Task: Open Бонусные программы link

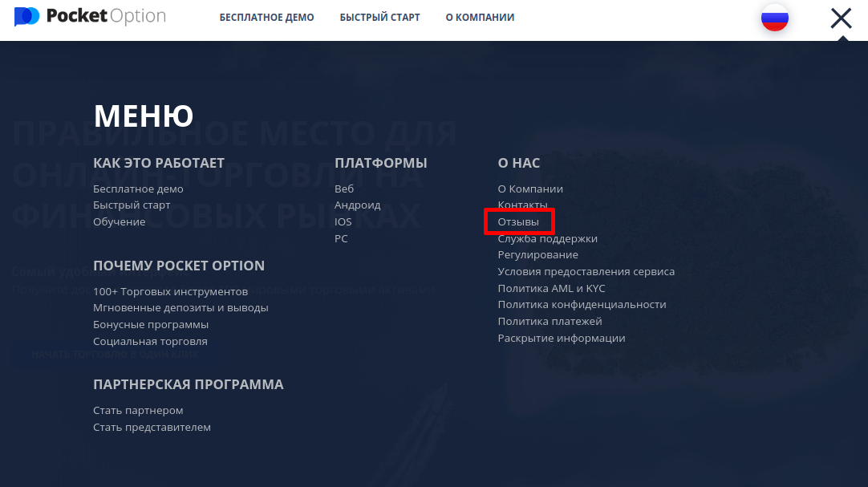Action: click(x=151, y=325)
